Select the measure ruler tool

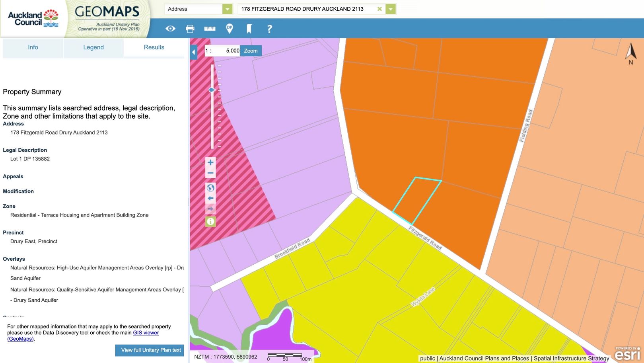click(210, 29)
